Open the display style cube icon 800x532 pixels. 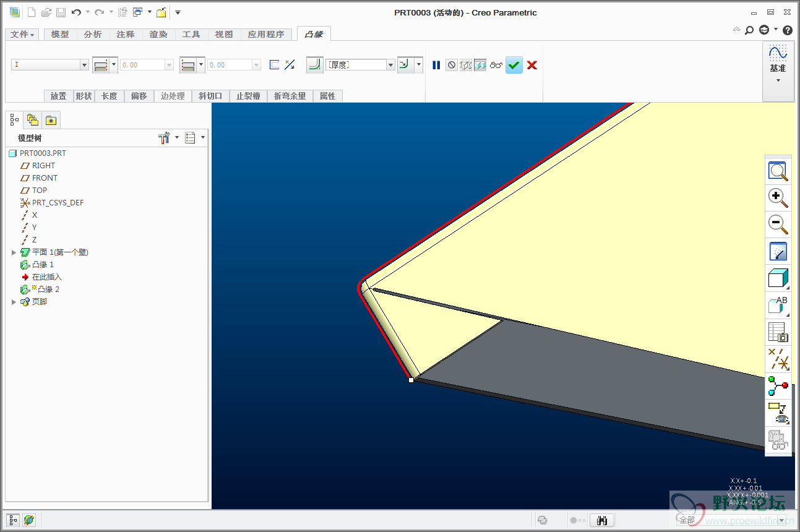click(x=778, y=278)
